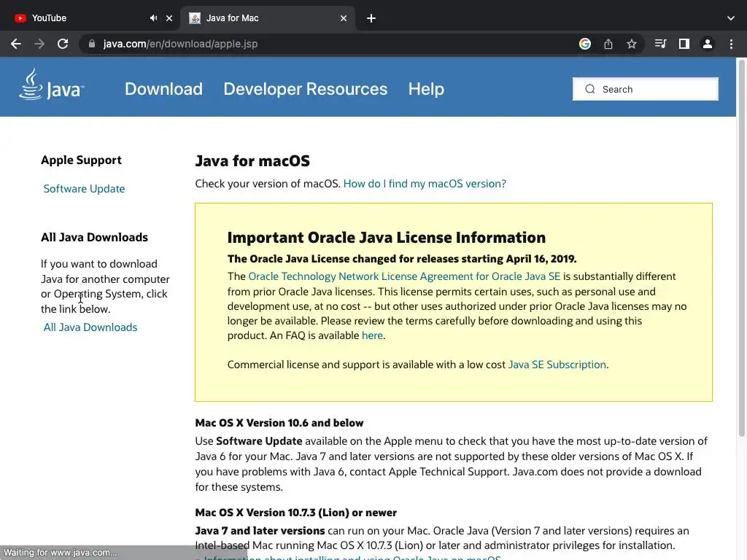Bookmark this page with the star icon
Screen dimensions: 747x560
(632, 44)
